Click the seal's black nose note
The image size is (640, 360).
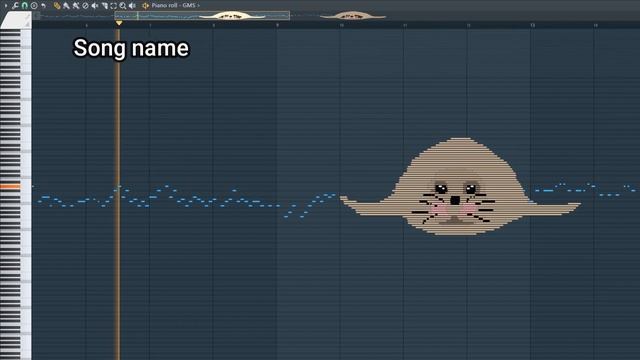point(455,200)
